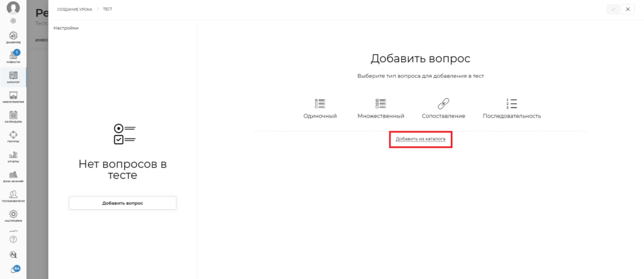Open Группы in the sidebar
The image size is (644, 279).
13,136
